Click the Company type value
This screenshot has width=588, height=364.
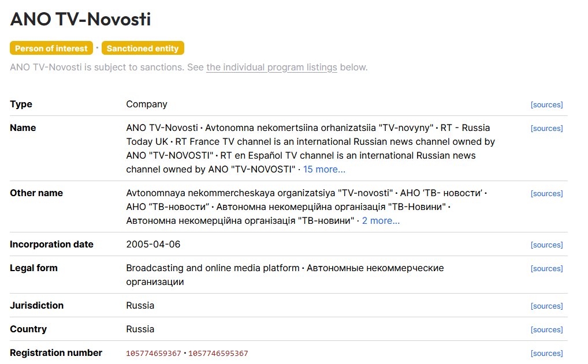tap(147, 104)
